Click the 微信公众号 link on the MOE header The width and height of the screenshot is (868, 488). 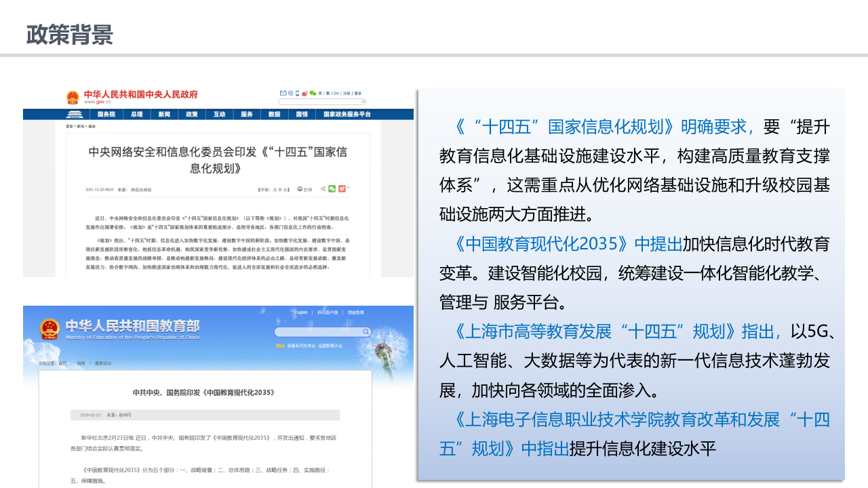[356, 312]
